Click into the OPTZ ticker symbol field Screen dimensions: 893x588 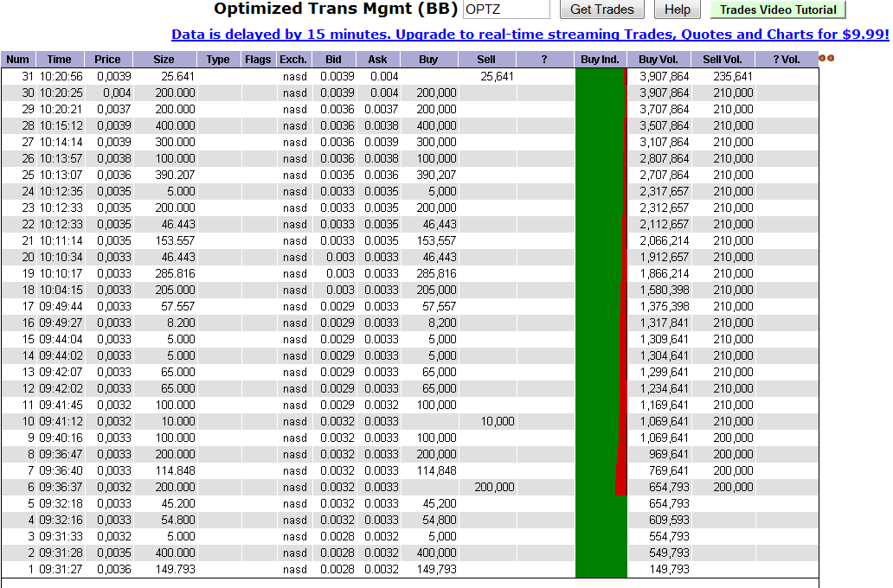[x=506, y=10]
